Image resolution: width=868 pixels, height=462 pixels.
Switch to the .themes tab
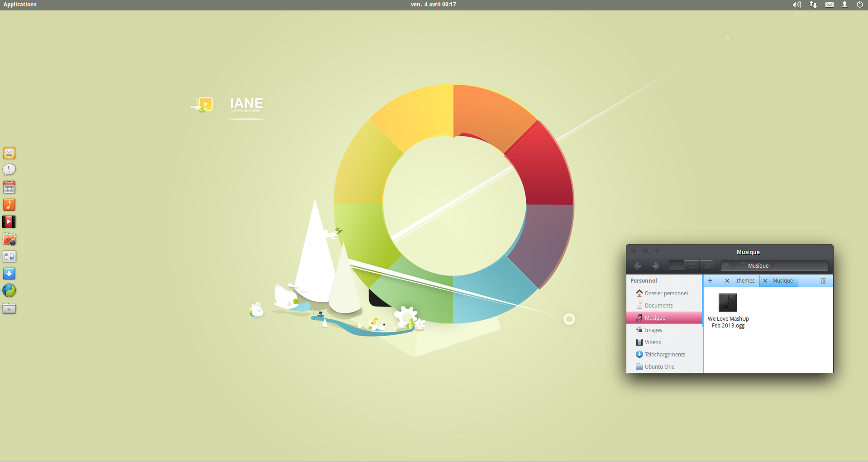click(745, 281)
